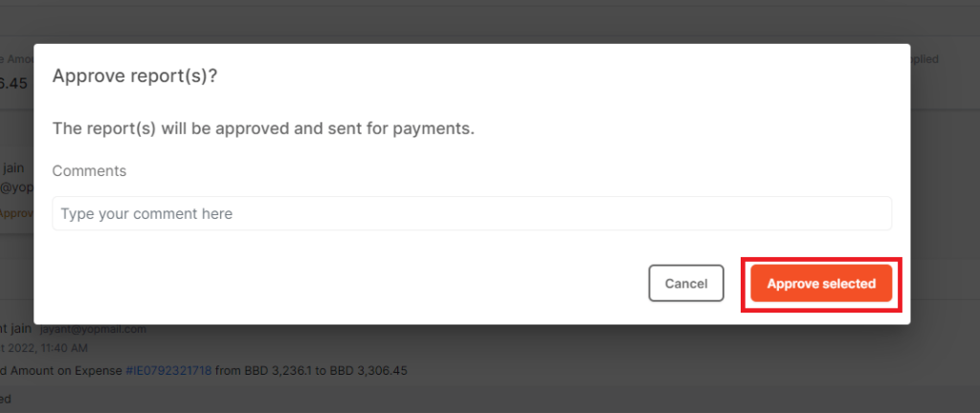
Task: Click the cut-off '@yop' email behind dialog
Action: (x=17, y=185)
